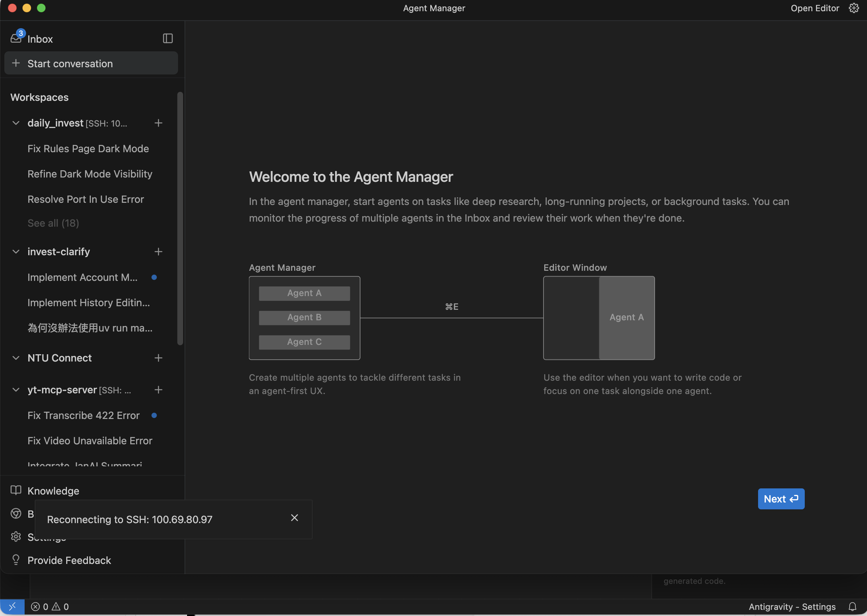Image resolution: width=867 pixels, height=616 pixels.
Task: Select Fix Transcribe 422 Error conversation
Action: (84, 415)
